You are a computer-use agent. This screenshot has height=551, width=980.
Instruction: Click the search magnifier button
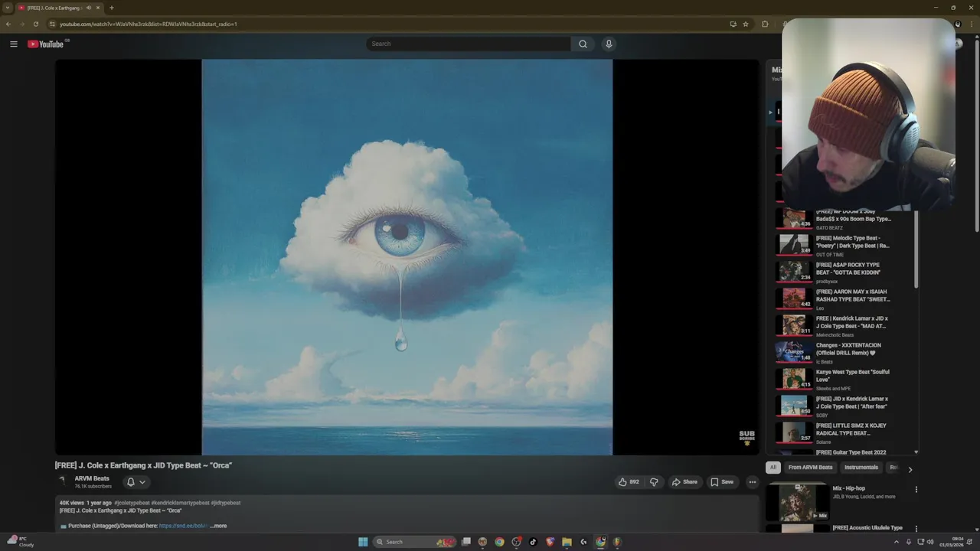pos(583,44)
